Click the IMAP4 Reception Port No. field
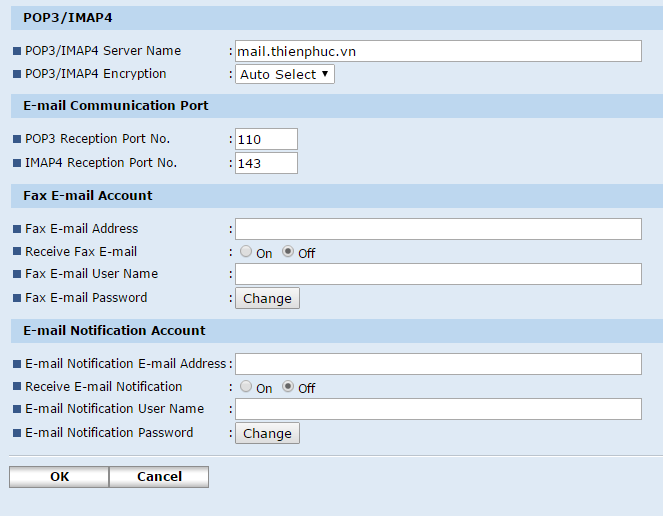 point(266,163)
